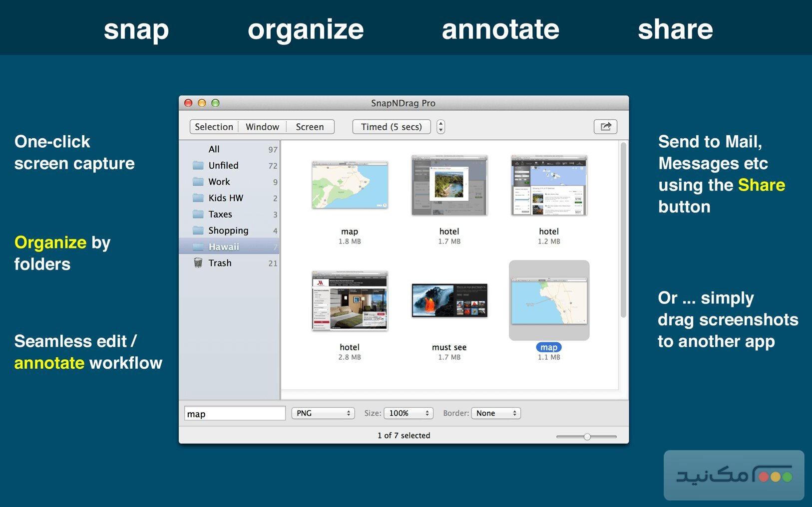Open the Timed (5 secs) capture options
This screenshot has width=812, height=507.
(x=391, y=127)
